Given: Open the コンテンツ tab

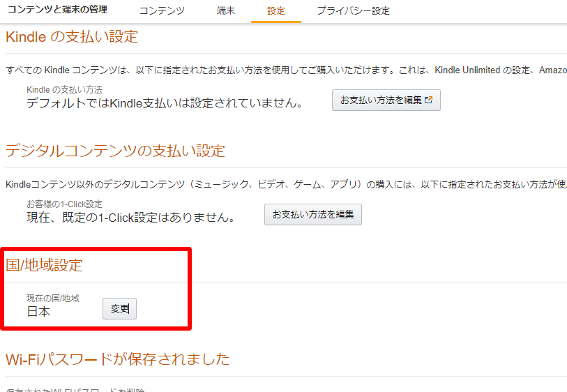Looking at the screenshot, I should pyautogui.click(x=162, y=11).
